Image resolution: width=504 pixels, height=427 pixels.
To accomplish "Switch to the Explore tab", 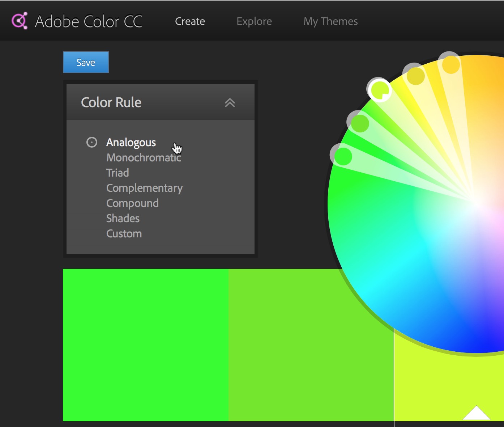I will 254,21.
